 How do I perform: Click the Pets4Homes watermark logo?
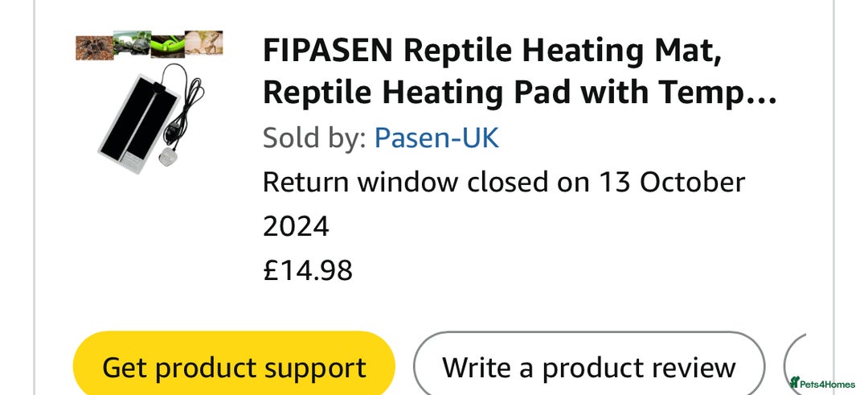[x=822, y=382]
